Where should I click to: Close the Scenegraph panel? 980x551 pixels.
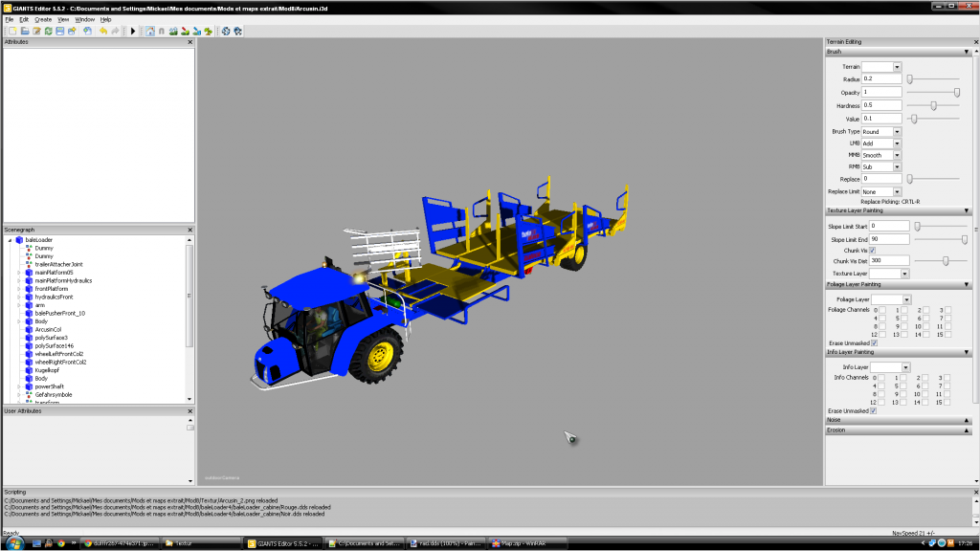(190, 230)
